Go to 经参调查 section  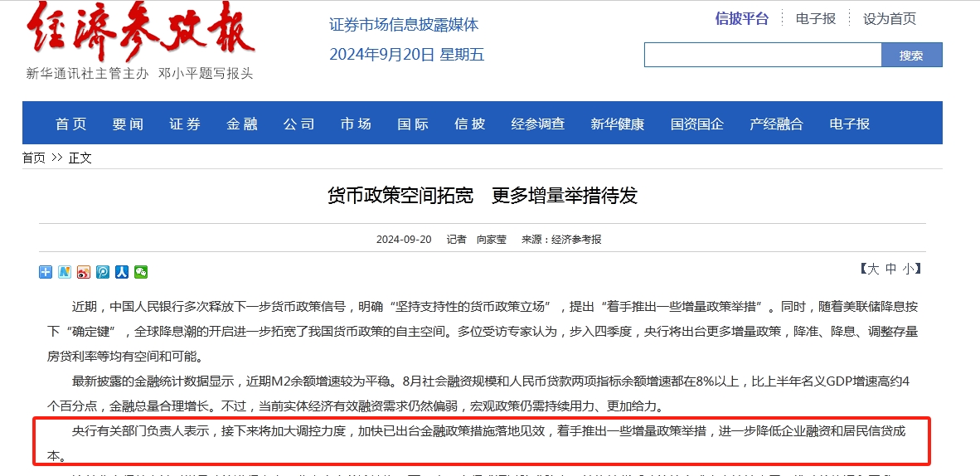[x=538, y=124]
